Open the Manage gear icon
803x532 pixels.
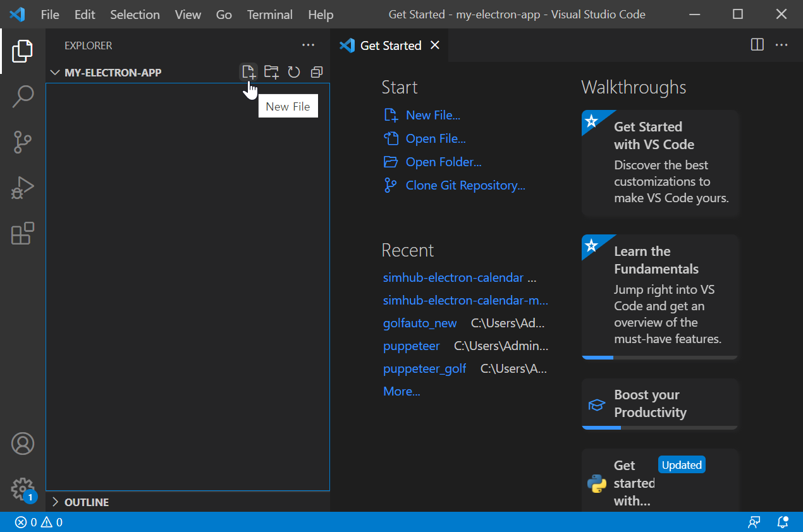click(x=22, y=489)
